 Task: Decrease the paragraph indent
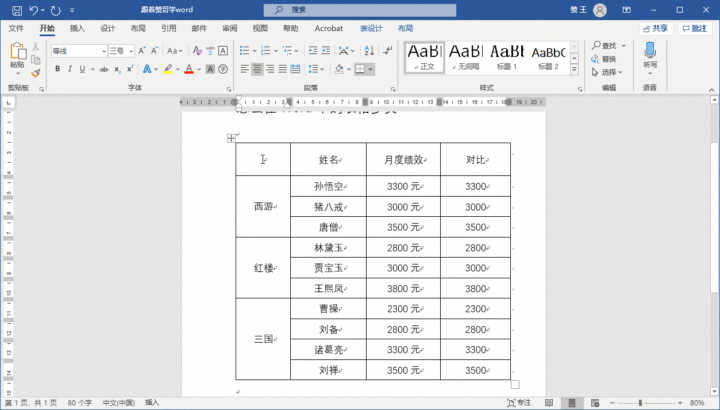(x=313, y=51)
